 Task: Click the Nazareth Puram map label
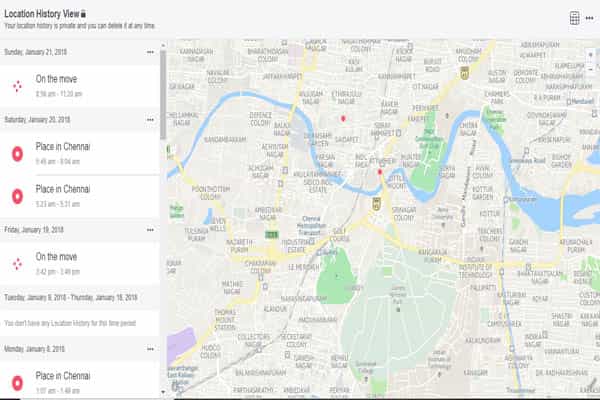pos(239,246)
